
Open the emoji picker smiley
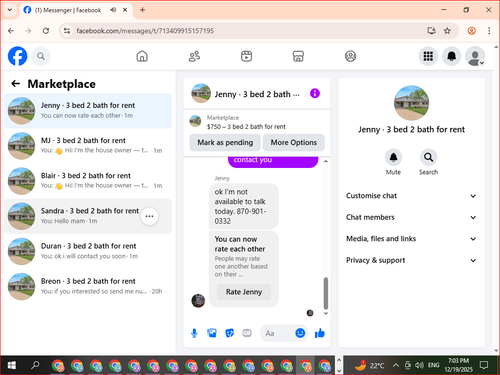point(300,333)
